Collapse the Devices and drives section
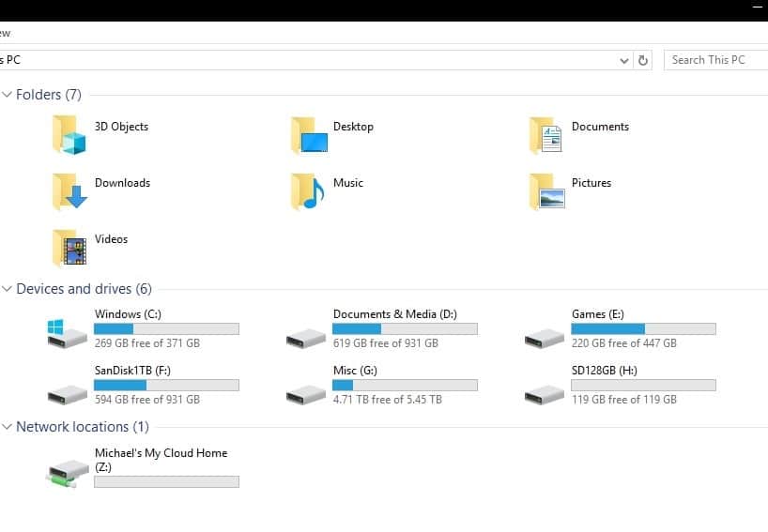This screenshot has height=532, width=768. [7, 289]
